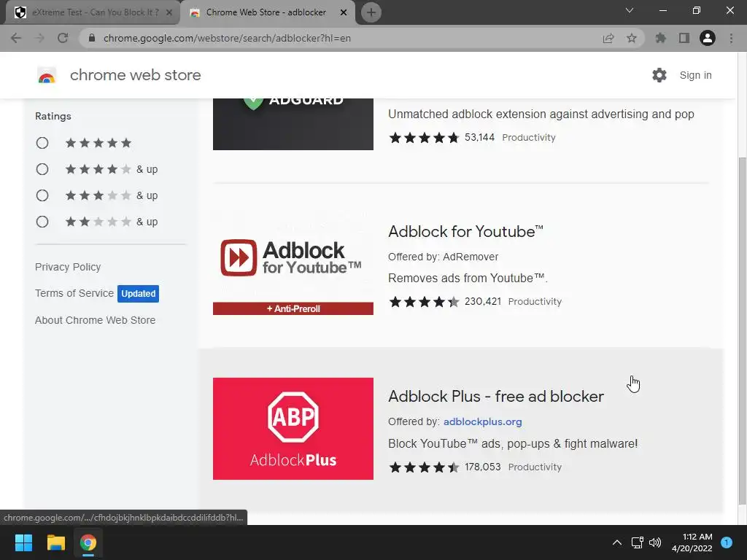The height and width of the screenshot is (560, 747).
Task: Click the 230,421 rating count
Action: click(x=483, y=301)
